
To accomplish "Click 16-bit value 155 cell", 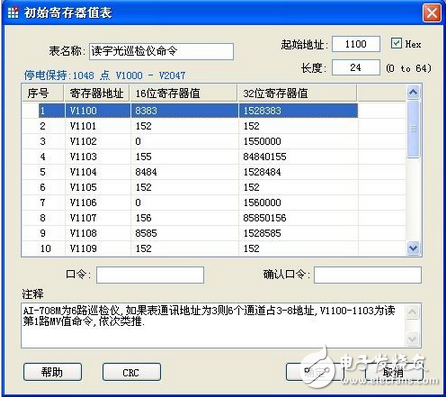I will [x=184, y=157].
